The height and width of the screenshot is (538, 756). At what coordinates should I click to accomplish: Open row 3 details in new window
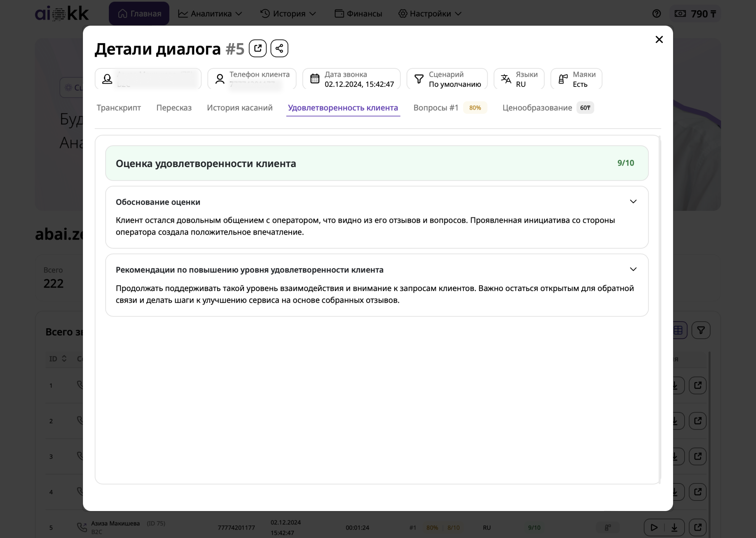698,456
